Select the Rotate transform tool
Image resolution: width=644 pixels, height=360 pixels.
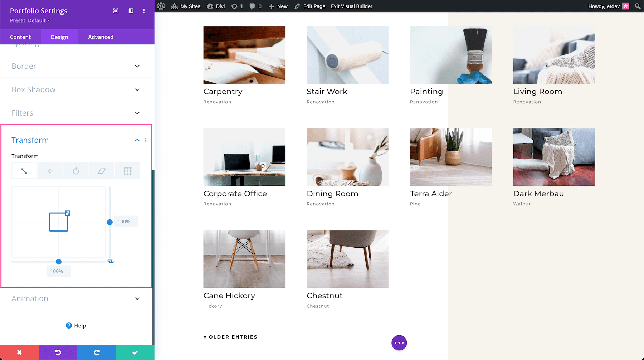point(76,170)
